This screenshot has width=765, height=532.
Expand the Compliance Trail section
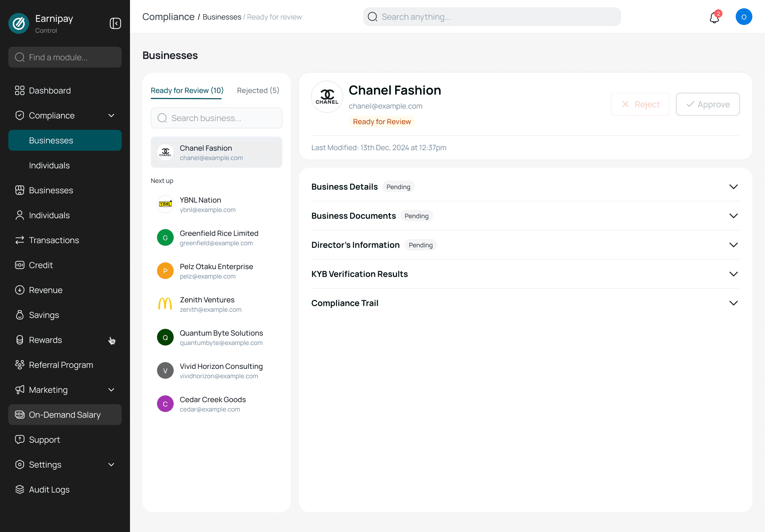tap(733, 303)
